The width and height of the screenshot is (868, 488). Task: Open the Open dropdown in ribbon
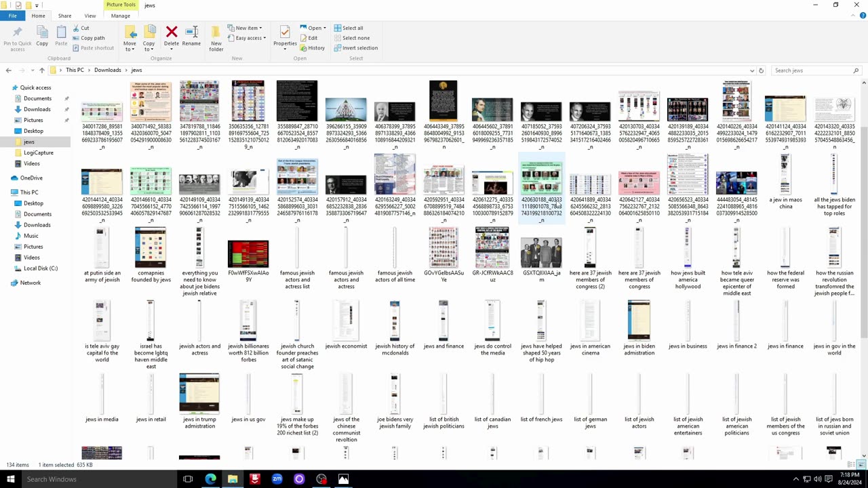point(313,28)
